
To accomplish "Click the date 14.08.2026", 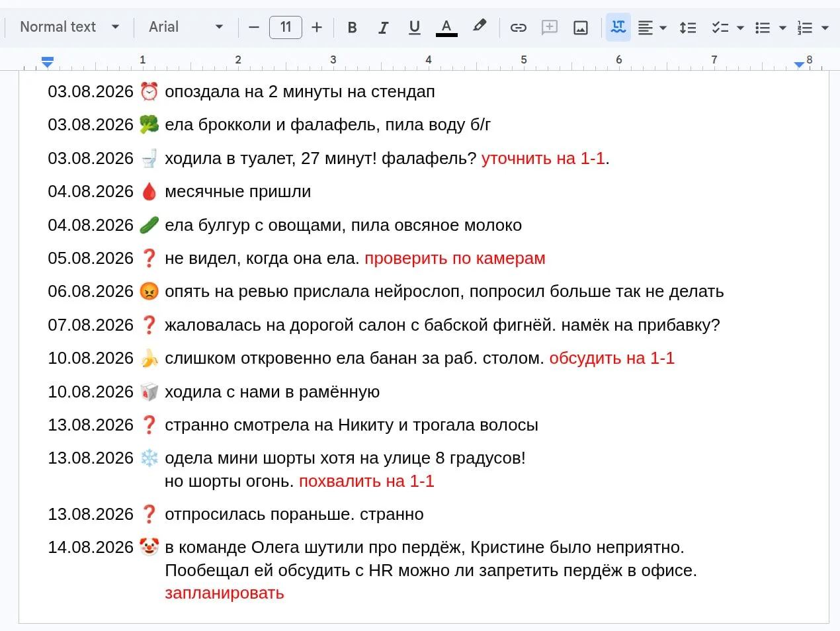I will pyautogui.click(x=91, y=547).
